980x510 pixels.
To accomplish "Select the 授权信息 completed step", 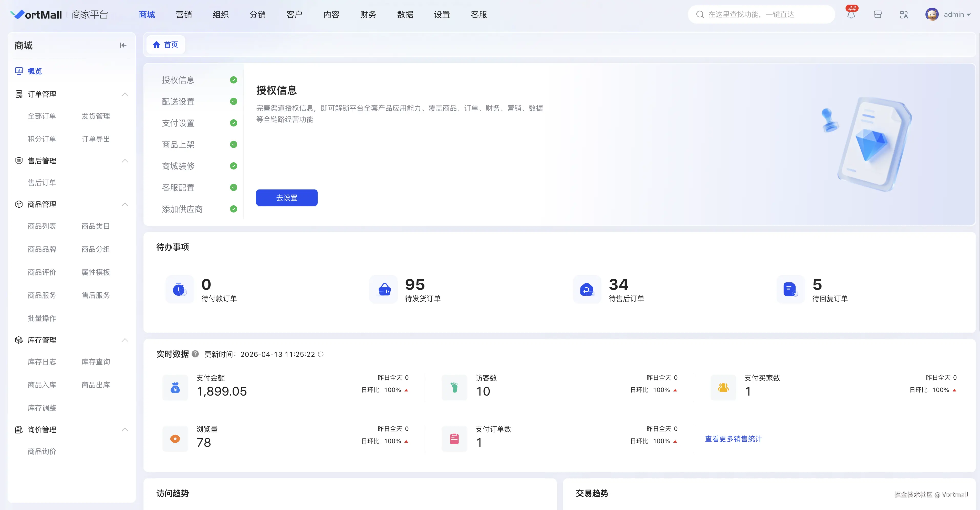I will tap(178, 80).
